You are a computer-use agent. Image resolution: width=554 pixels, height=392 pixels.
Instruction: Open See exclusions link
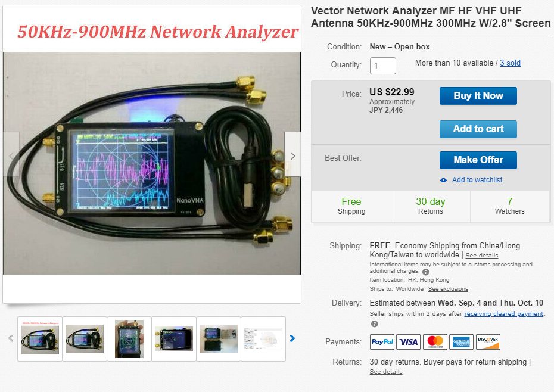pyautogui.click(x=448, y=289)
